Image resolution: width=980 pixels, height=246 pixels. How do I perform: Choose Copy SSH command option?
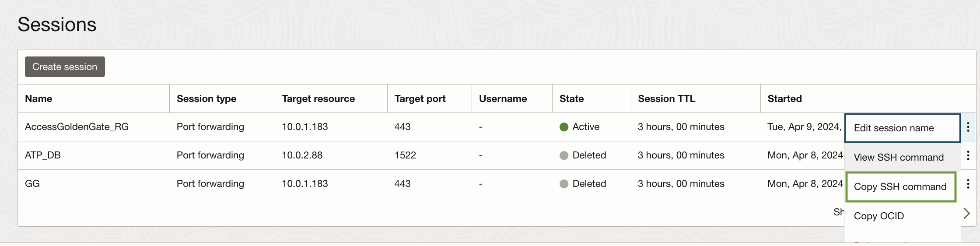coord(900,186)
